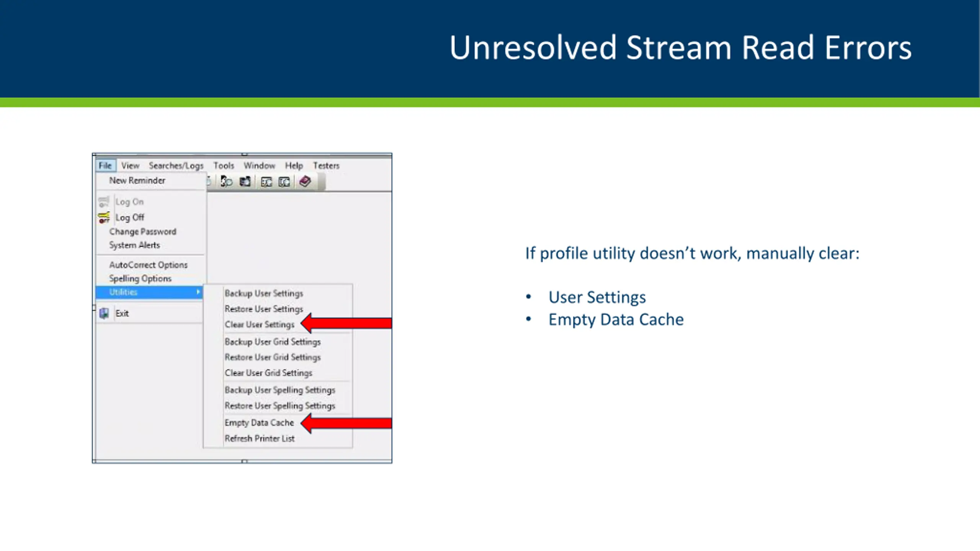Click the purple help book icon
Screen dimensions: 980x551
tap(305, 181)
